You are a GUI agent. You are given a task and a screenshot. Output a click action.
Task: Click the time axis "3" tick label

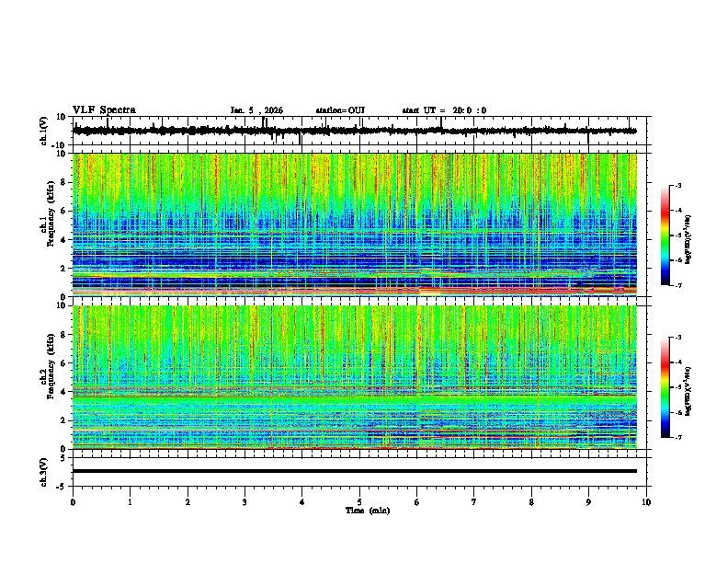pyautogui.click(x=245, y=502)
